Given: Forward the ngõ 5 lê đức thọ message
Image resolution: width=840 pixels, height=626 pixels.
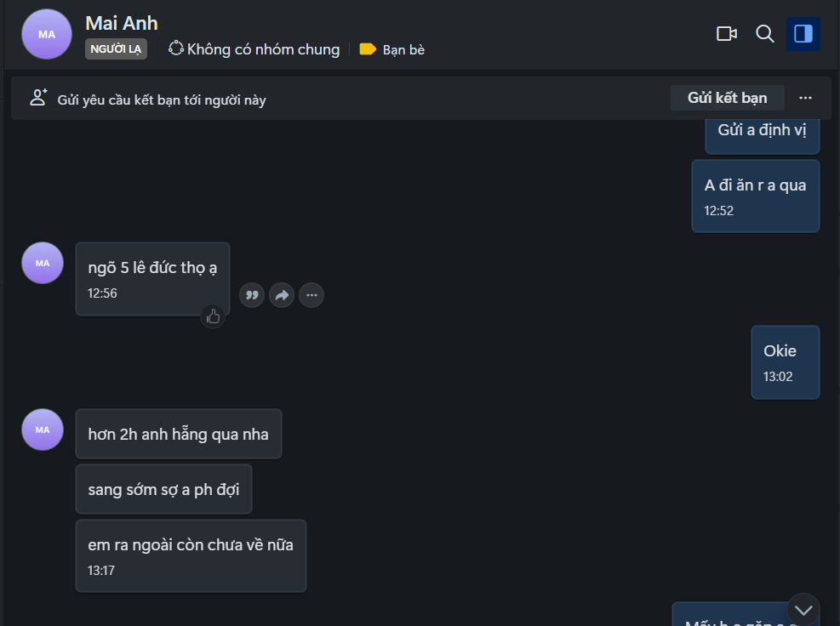Looking at the screenshot, I should pyautogui.click(x=281, y=295).
